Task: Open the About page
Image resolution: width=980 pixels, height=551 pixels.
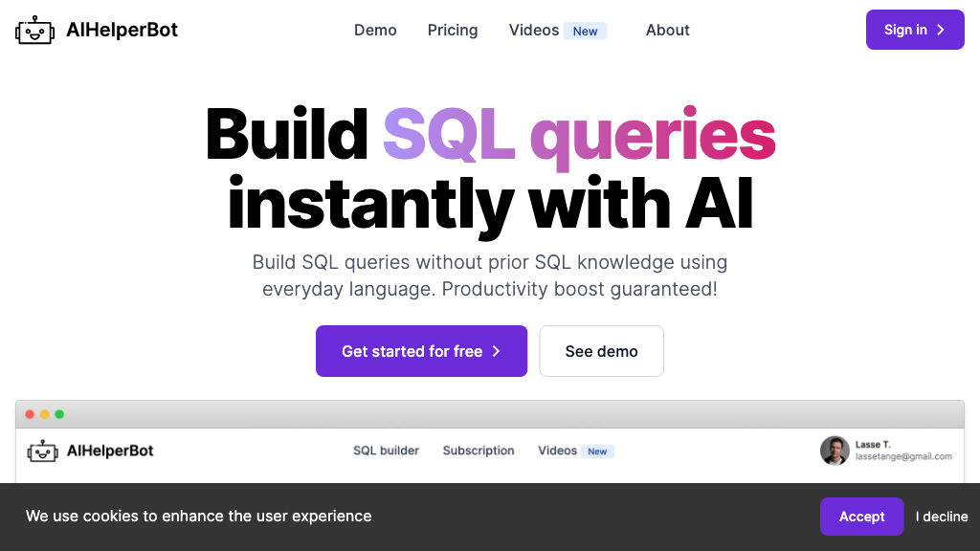Action: 667,30
